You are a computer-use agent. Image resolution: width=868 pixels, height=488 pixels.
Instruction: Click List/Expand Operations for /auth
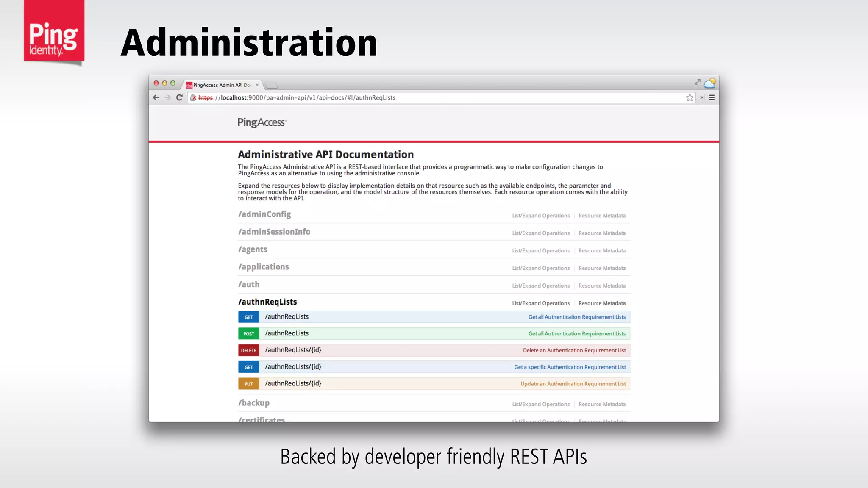point(541,286)
